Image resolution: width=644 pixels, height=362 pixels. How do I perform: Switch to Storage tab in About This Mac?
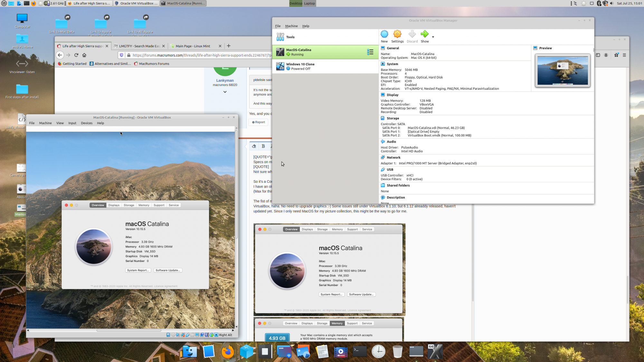(x=129, y=205)
